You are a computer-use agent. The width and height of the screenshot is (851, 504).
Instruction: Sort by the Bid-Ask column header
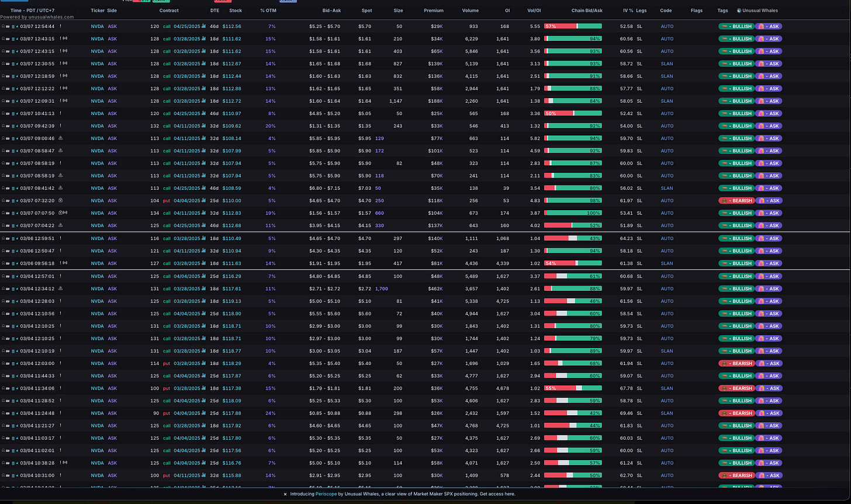coord(331,11)
